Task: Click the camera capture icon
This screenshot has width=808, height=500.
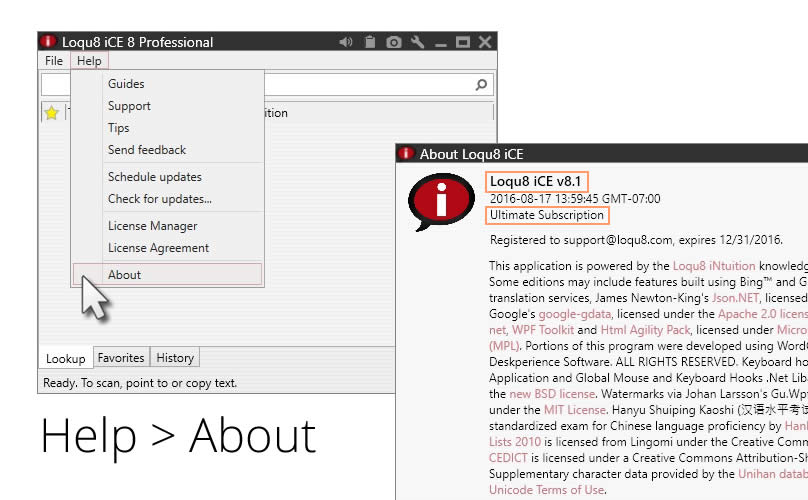Action: click(x=394, y=42)
